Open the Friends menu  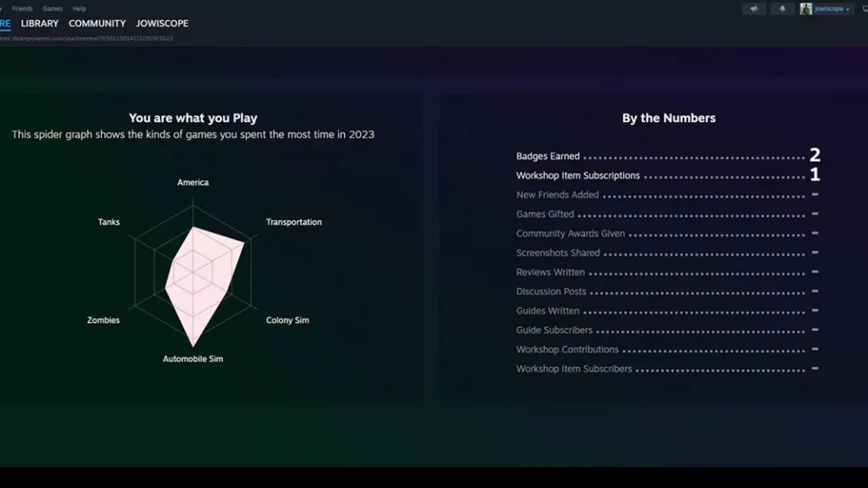(x=22, y=8)
